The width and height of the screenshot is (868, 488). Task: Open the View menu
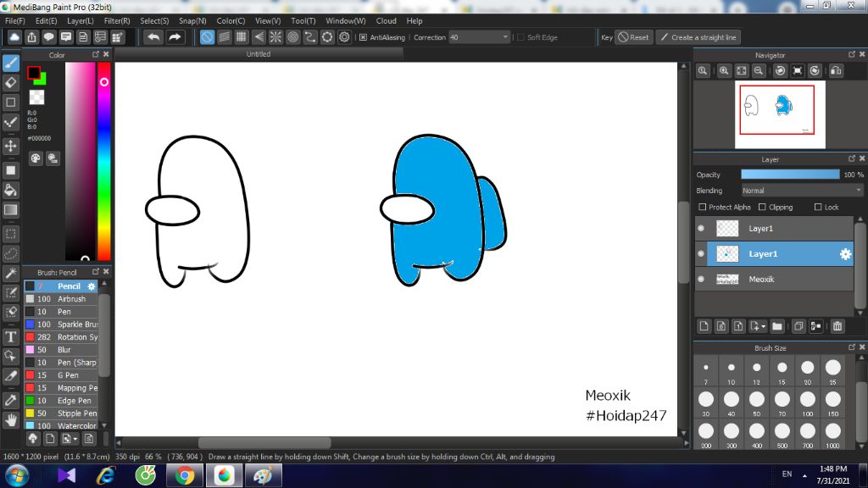[267, 20]
